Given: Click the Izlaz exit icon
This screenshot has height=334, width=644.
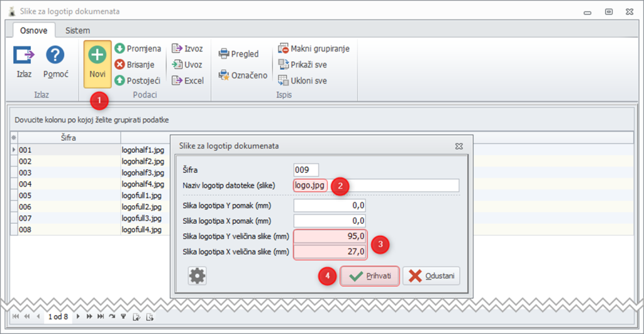Looking at the screenshot, I should tap(24, 55).
